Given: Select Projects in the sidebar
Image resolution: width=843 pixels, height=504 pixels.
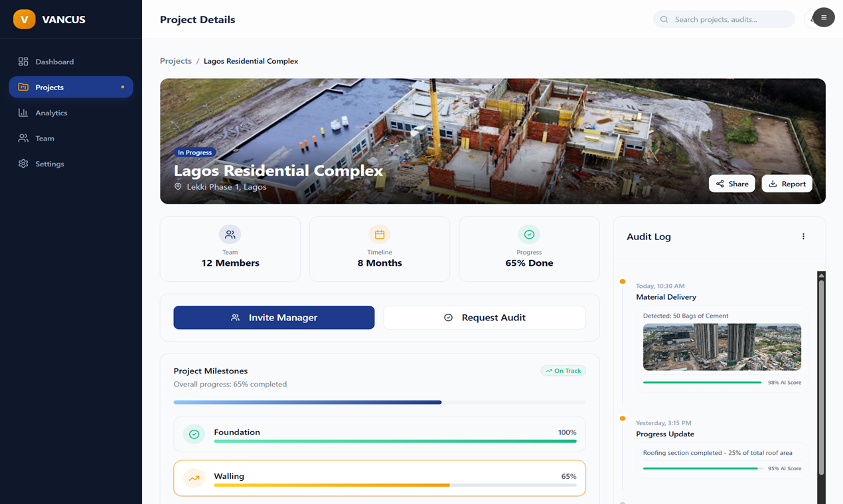Looking at the screenshot, I should 71,87.
